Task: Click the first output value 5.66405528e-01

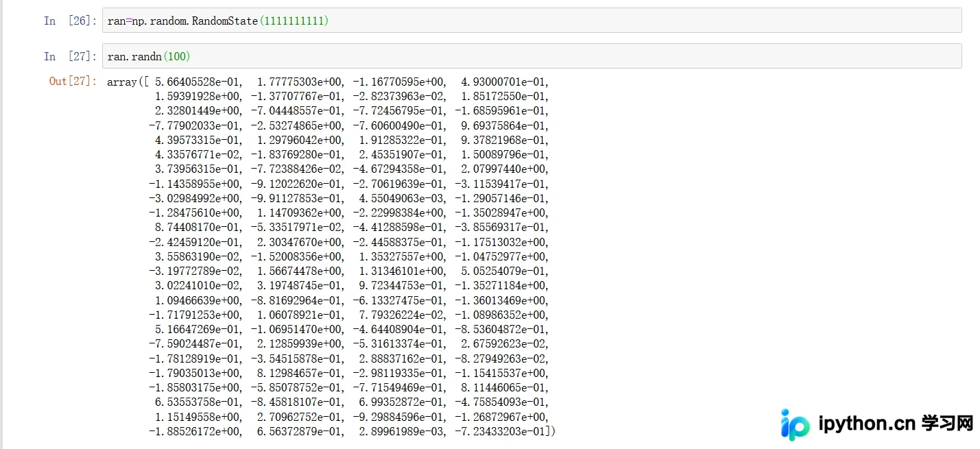Action: point(198,82)
